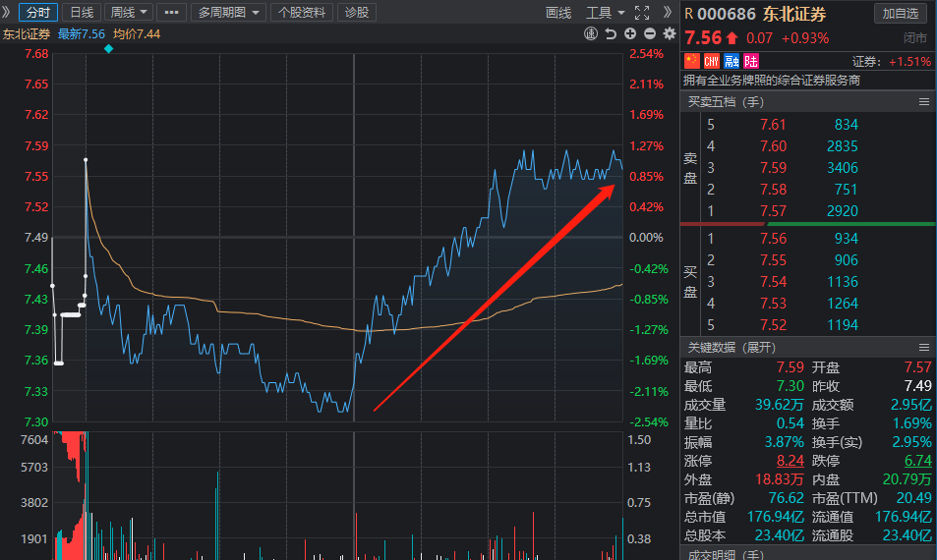Expand the 多周期图 dropdown
This screenshot has height=560, width=937.
[228, 13]
